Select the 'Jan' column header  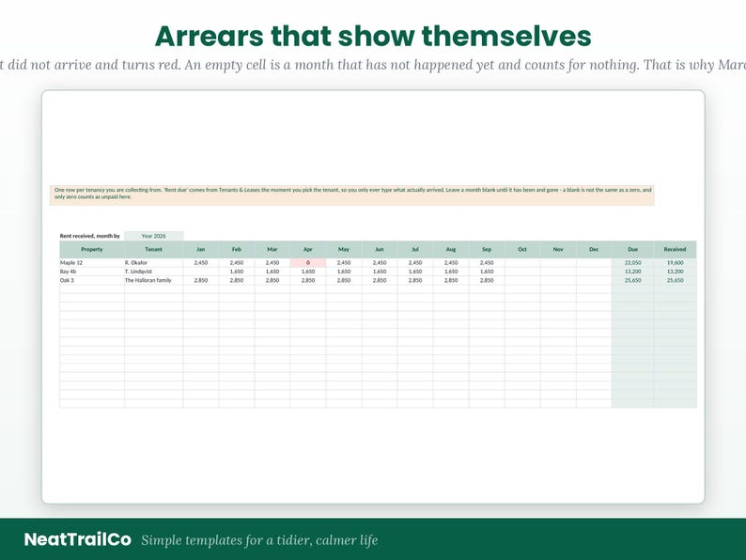pyautogui.click(x=201, y=249)
